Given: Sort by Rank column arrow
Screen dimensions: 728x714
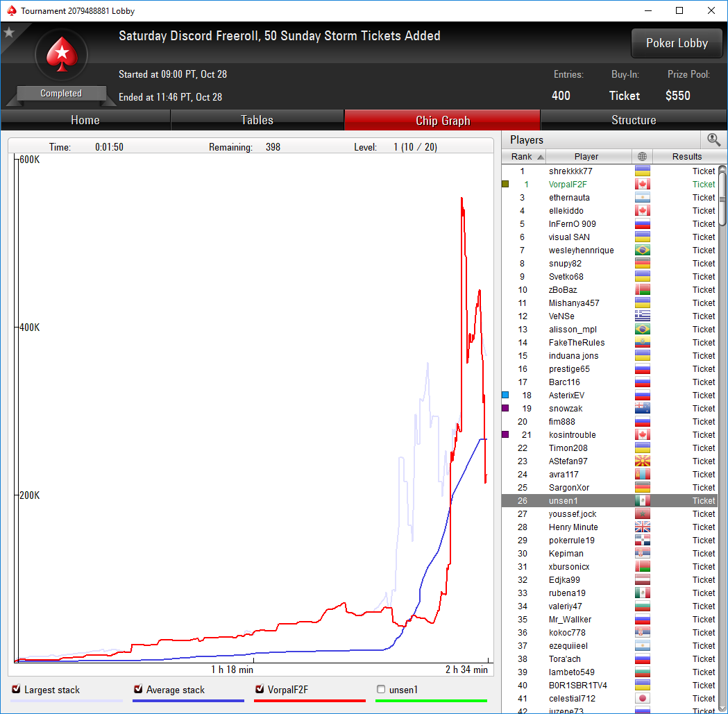Looking at the screenshot, I should pos(541,157).
